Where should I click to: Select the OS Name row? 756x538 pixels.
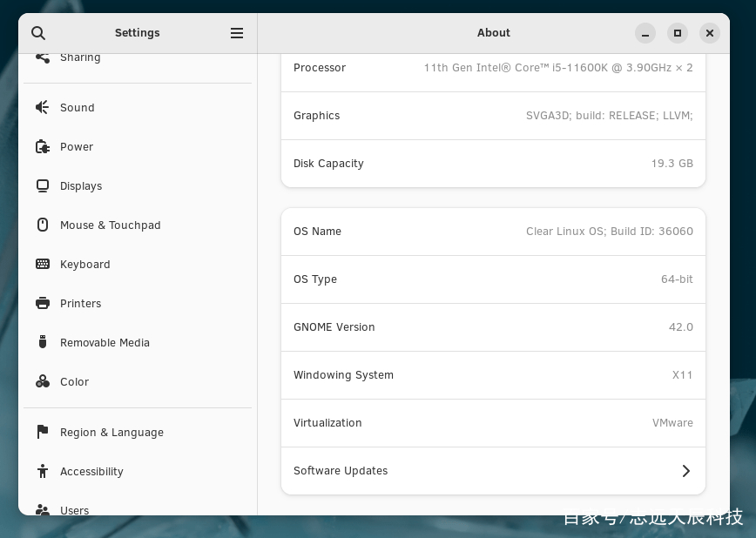[493, 232]
